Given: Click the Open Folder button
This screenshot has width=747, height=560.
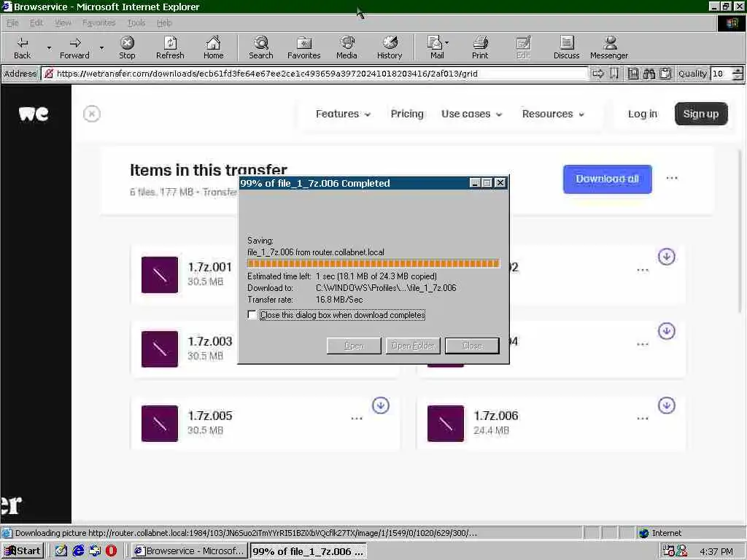Looking at the screenshot, I should click(413, 346).
